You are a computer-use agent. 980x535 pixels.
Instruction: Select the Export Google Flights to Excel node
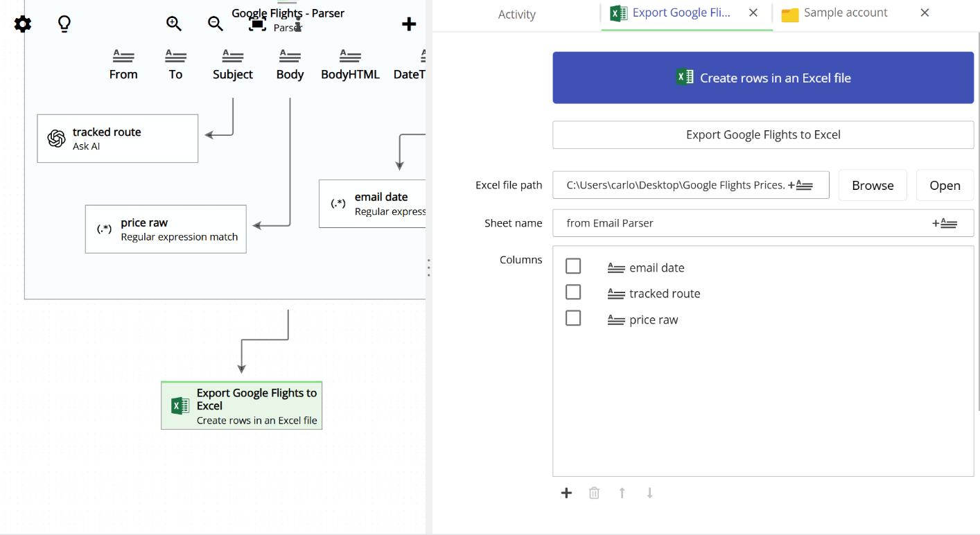pos(241,405)
